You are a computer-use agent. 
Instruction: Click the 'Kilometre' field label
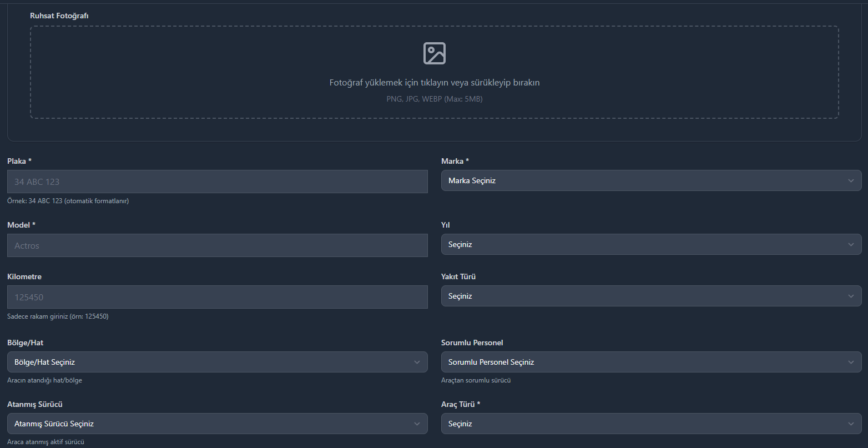pyautogui.click(x=24, y=276)
